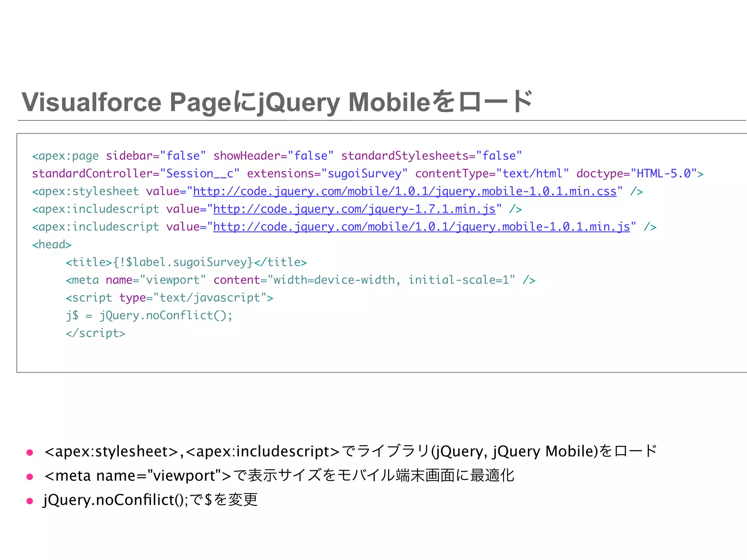Click the '<apex:page sidebar="false"' code line
This screenshot has width=747, height=560.
(277, 156)
